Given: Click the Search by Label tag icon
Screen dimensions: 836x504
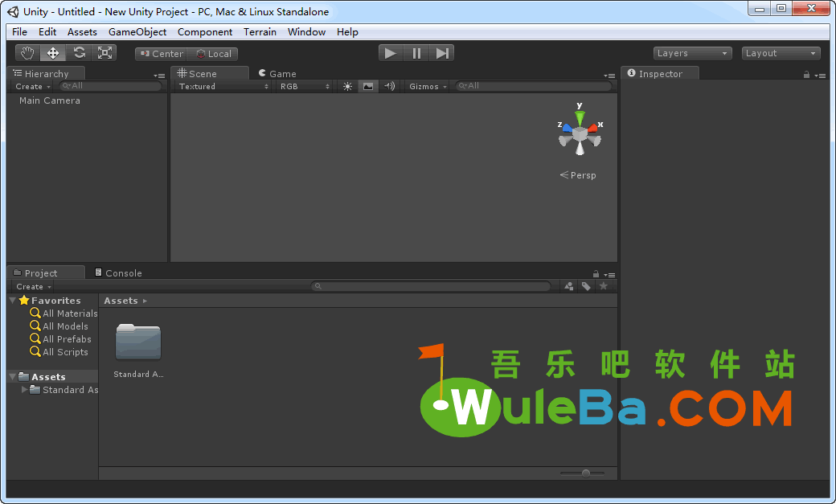Looking at the screenshot, I should tap(587, 286).
